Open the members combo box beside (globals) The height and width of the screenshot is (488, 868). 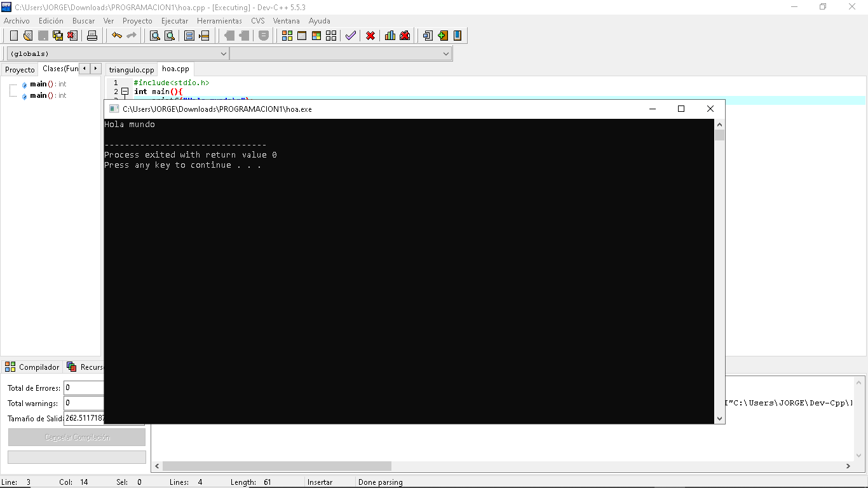tap(445, 53)
